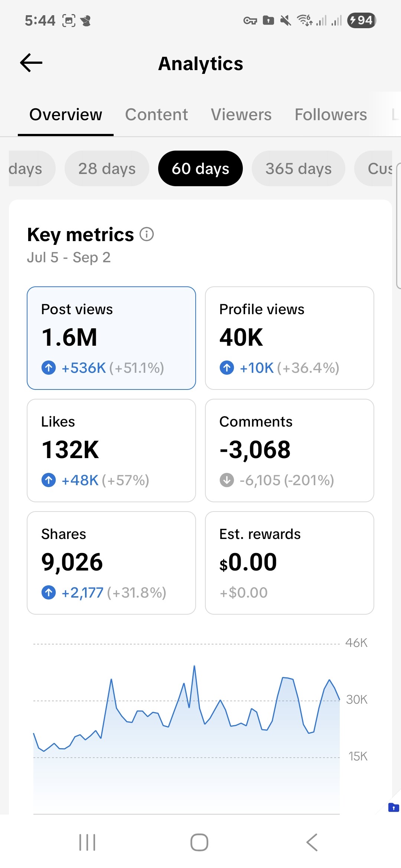This screenshot has height=868, width=401.
Task: Tap the blue folder icon at bottom right
Action: coord(393,807)
